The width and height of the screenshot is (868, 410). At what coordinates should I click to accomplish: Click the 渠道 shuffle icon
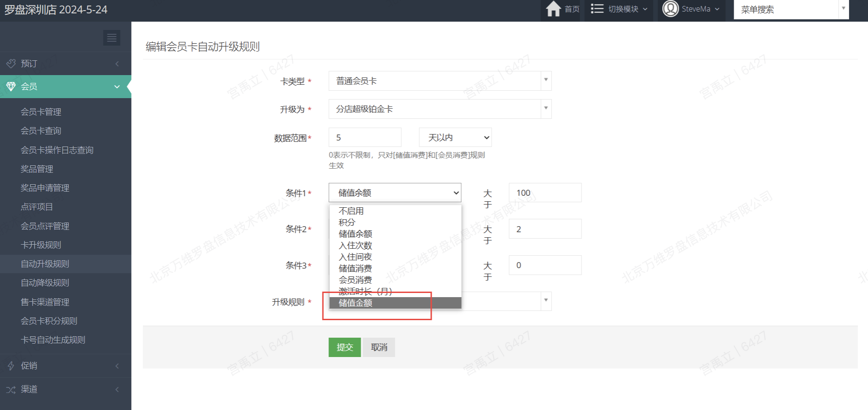pyautogui.click(x=11, y=390)
